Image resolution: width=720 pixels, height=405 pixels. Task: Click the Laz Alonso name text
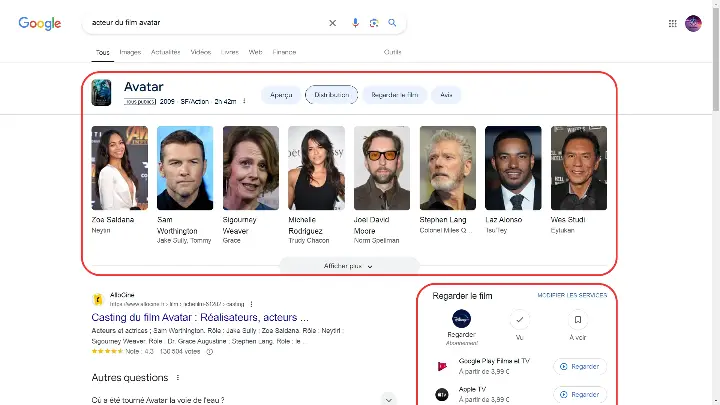[504, 219]
